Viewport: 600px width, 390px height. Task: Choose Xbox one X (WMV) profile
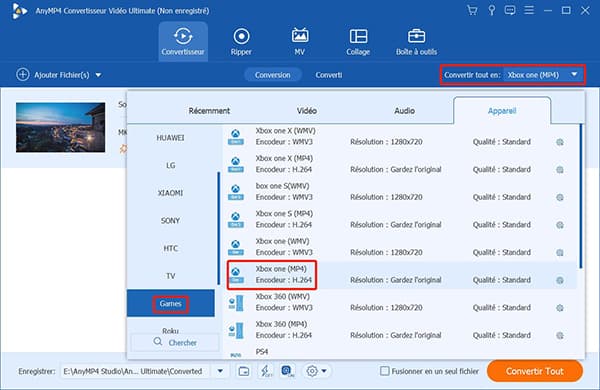coord(399,137)
